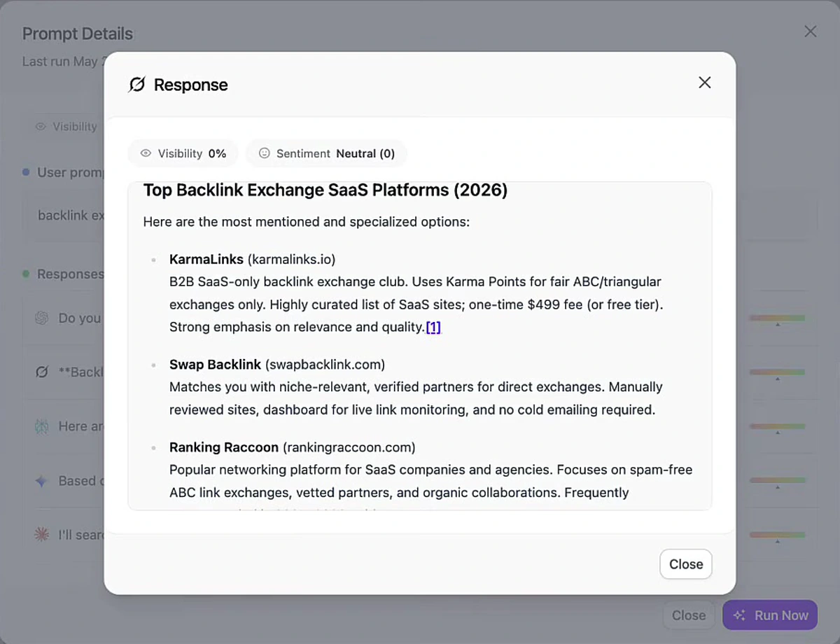
Task: Close the Response dialog with the X icon
Action: (705, 83)
